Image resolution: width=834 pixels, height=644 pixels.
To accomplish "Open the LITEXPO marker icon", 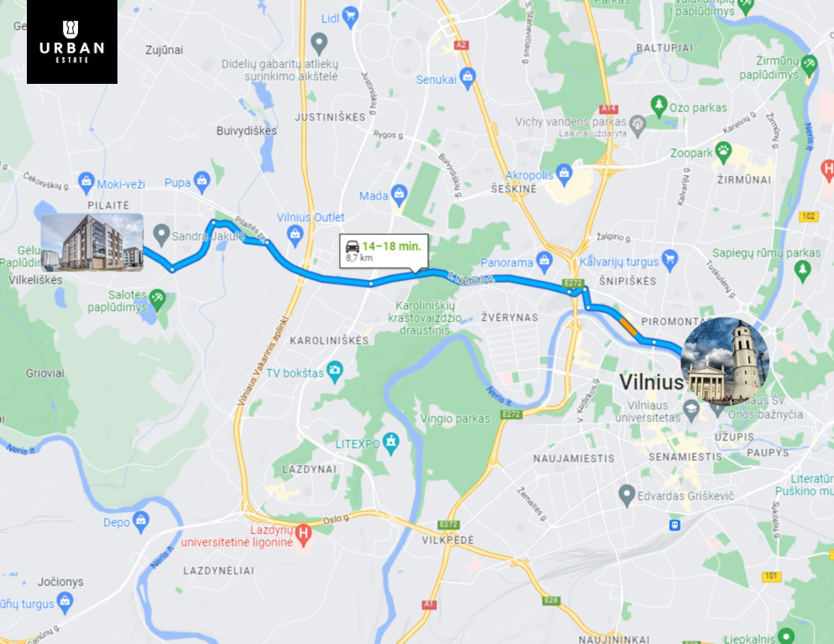I will point(391,443).
